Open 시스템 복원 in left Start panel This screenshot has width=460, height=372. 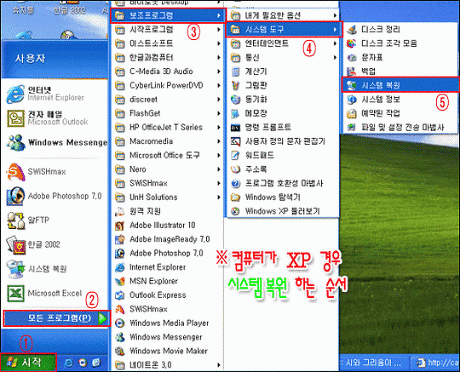[37, 269]
